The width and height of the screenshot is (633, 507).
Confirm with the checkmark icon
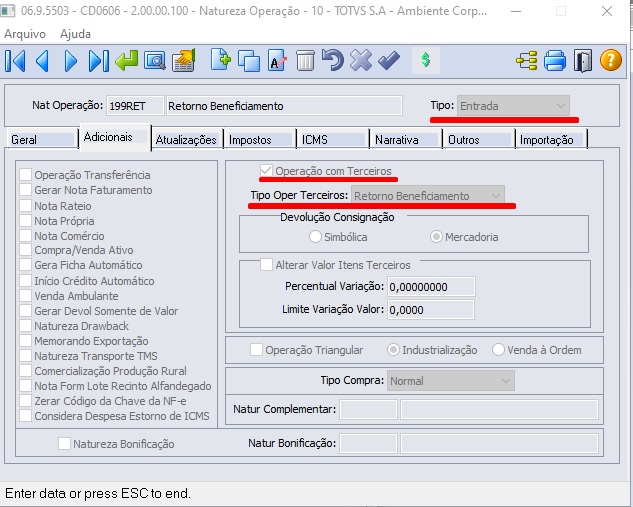tap(389, 61)
